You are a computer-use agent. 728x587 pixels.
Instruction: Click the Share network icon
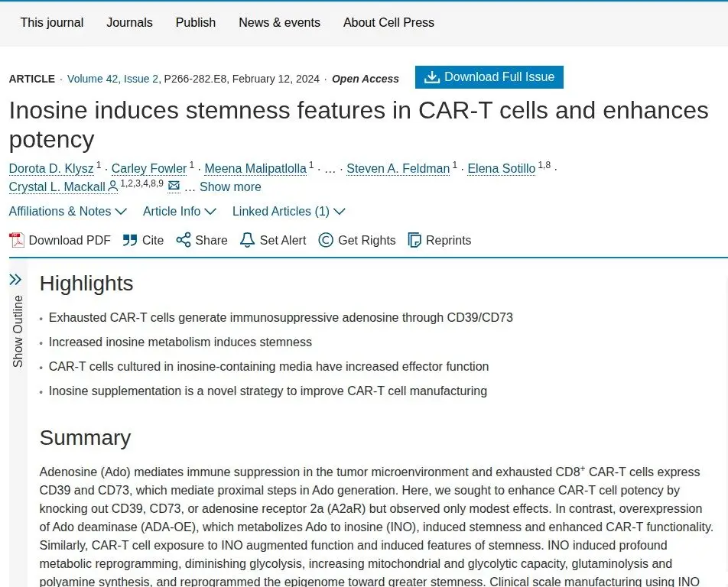coord(184,240)
